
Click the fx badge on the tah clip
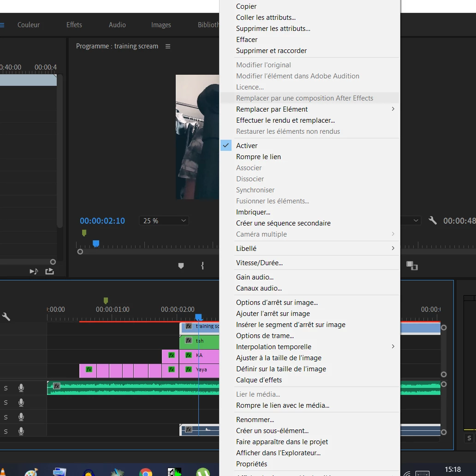189,340
